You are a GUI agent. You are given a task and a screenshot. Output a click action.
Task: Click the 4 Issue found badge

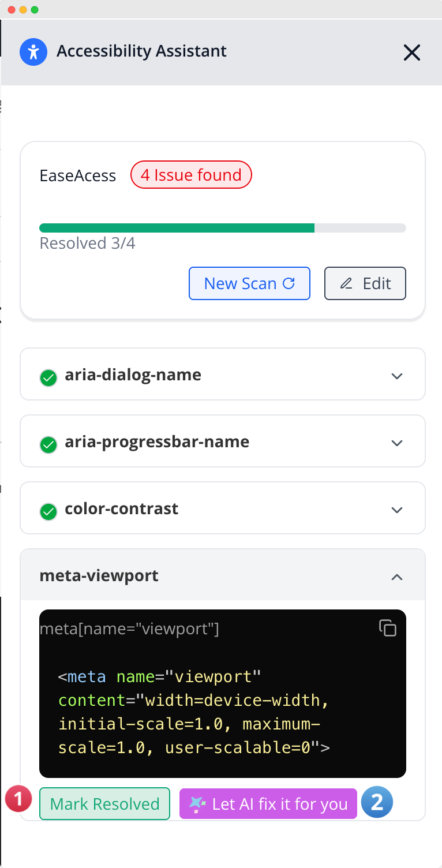tap(191, 175)
